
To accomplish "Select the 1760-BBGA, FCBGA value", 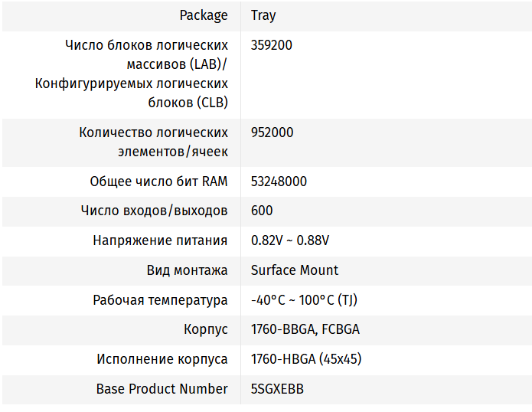I will (305, 329).
